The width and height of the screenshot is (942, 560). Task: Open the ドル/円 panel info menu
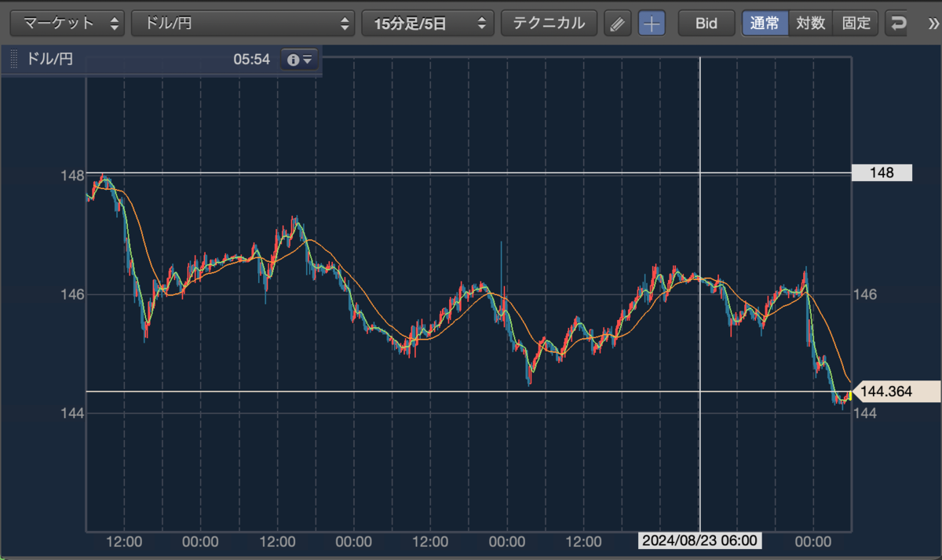click(x=300, y=59)
